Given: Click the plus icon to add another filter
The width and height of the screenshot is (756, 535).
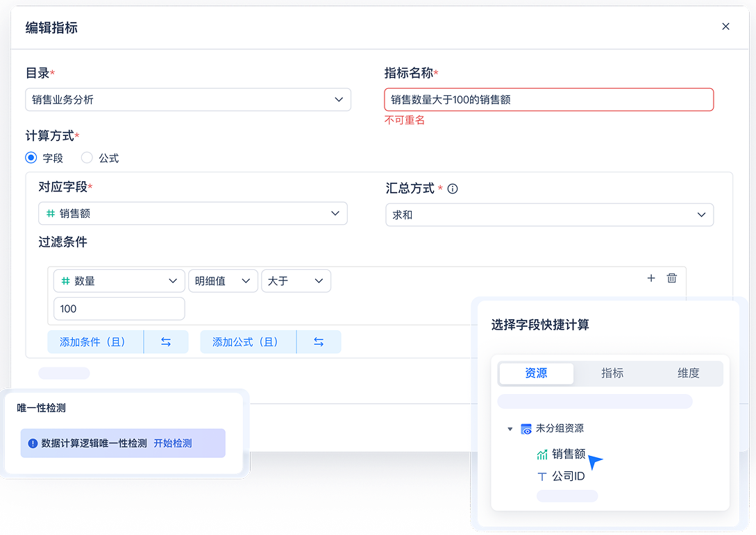Looking at the screenshot, I should [x=650, y=278].
